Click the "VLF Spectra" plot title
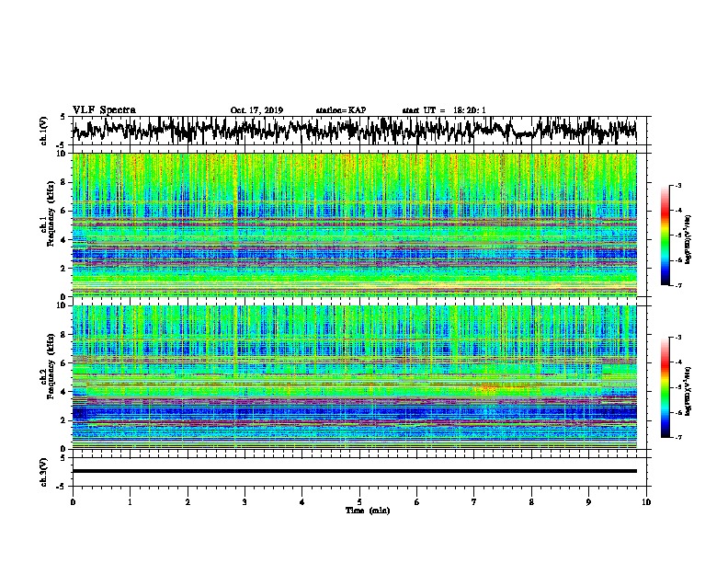Screen dimensions: 728x563 (x=104, y=110)
